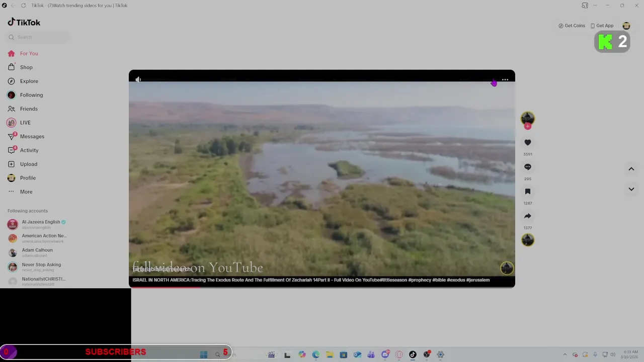Open the Outlook taskbar icon
Viewport: 644px width, 362px height.
(357, 354)
